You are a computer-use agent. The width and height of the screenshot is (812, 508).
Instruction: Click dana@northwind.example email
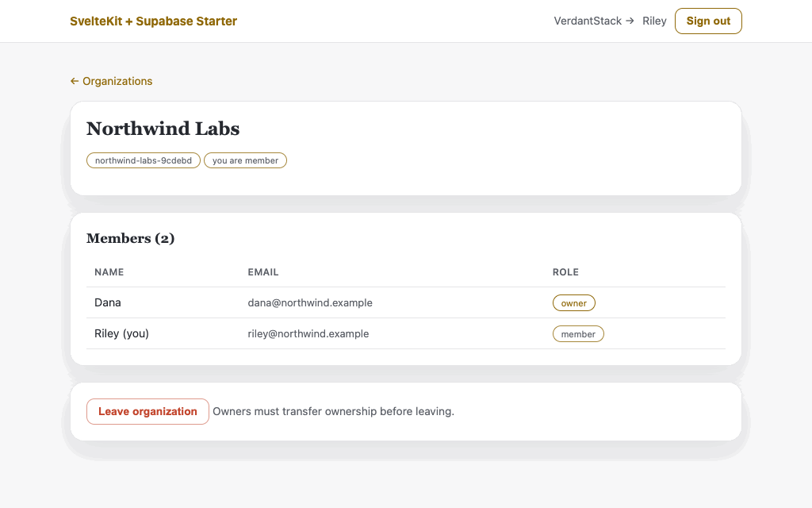pos(310,302)
